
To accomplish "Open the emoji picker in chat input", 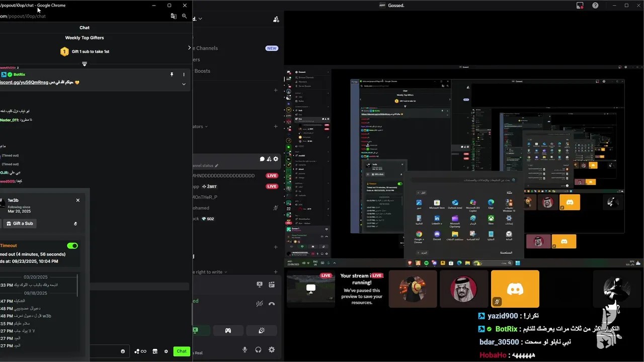I will [123, 351].
